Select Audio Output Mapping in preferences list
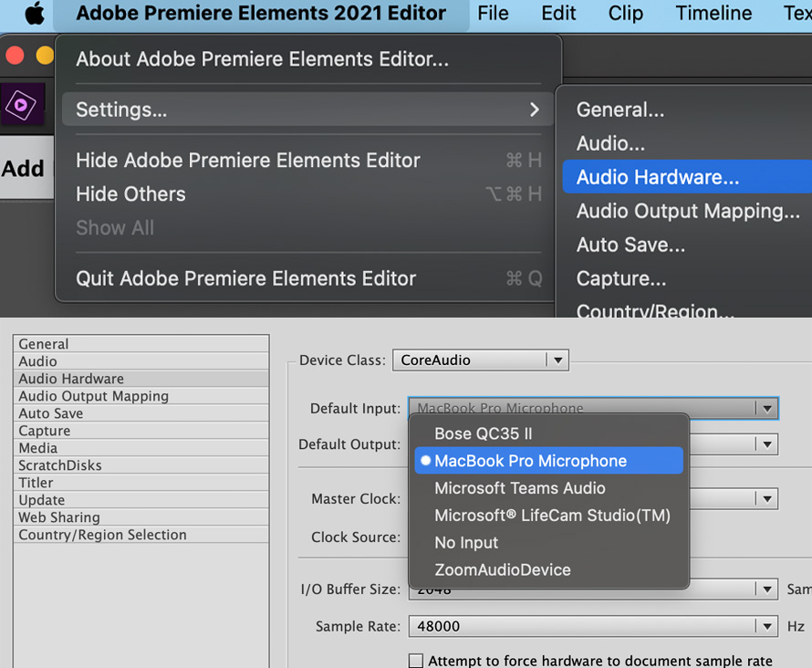The width and height of the screenshot is (812, 668). tap(141, 396)
